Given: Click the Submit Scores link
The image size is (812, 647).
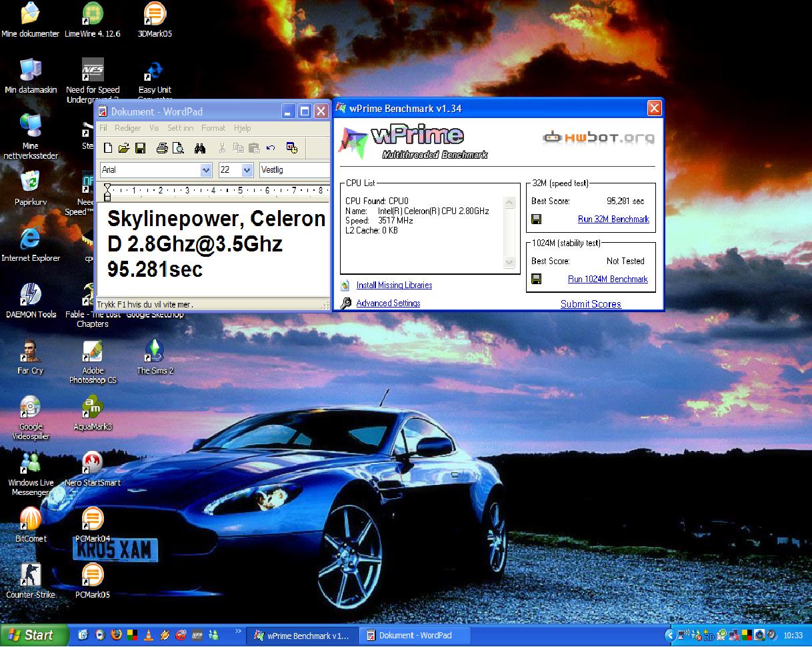Looking at the screenshot, I should pyautogui.click(x=591, y=303).
